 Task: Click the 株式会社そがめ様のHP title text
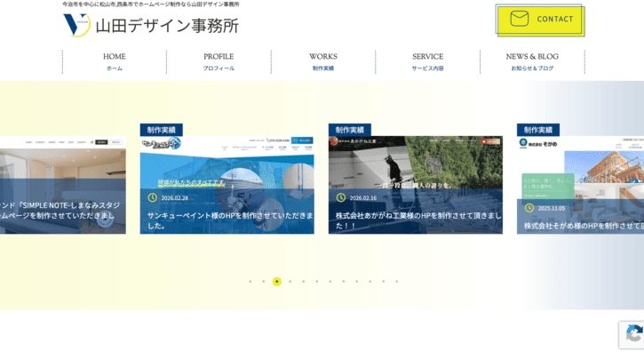pos(584,226)
